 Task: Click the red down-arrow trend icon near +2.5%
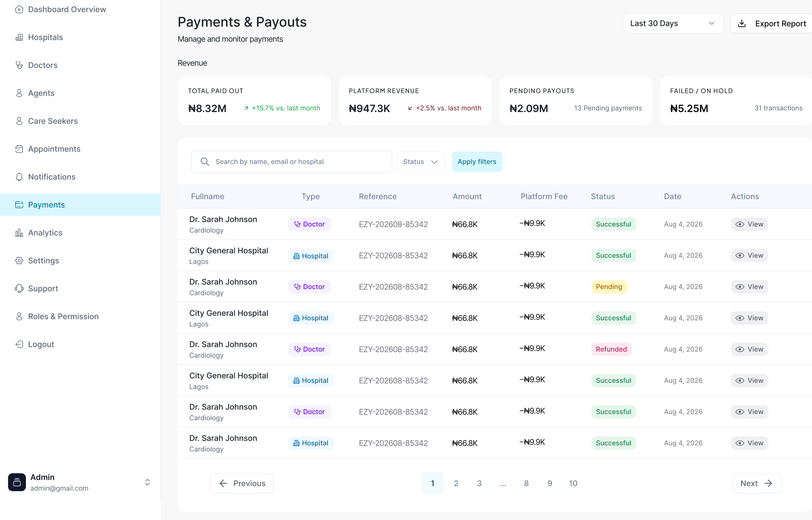[410, 108]
